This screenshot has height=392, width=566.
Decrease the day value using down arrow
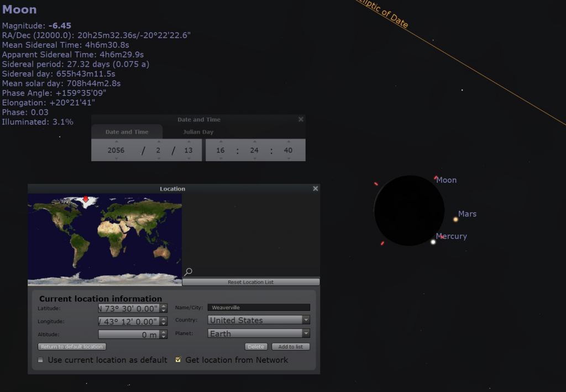point(188,158)
